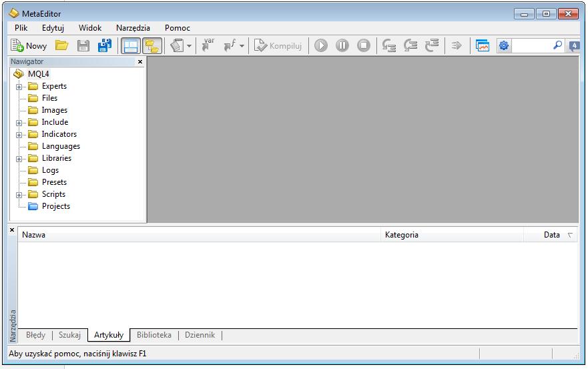Sort list by Data column
Screen dimensions: 588x369
(x=550, y=235)
